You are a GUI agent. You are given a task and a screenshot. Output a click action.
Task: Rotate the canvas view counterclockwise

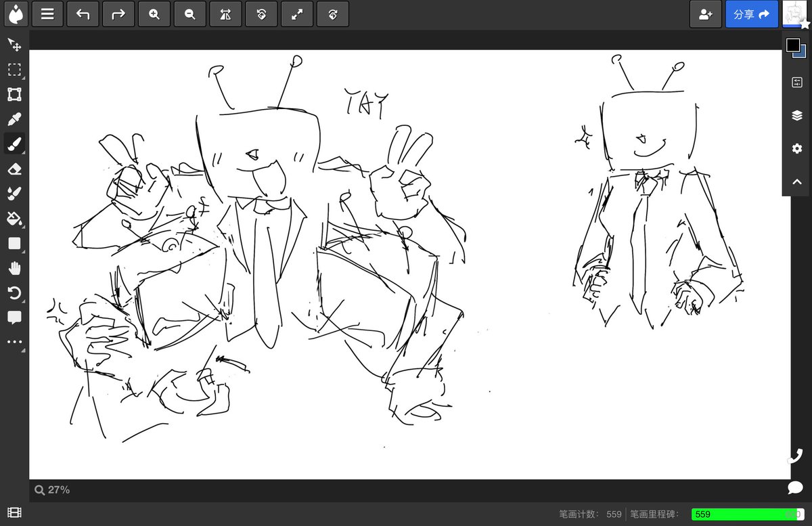[x=261, y=14]
